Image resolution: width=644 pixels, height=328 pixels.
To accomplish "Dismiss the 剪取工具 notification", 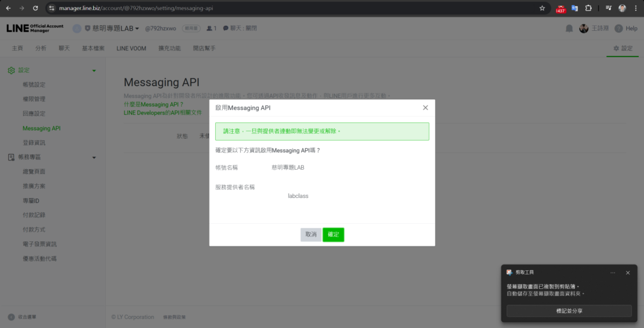I will tap(628, 273).
